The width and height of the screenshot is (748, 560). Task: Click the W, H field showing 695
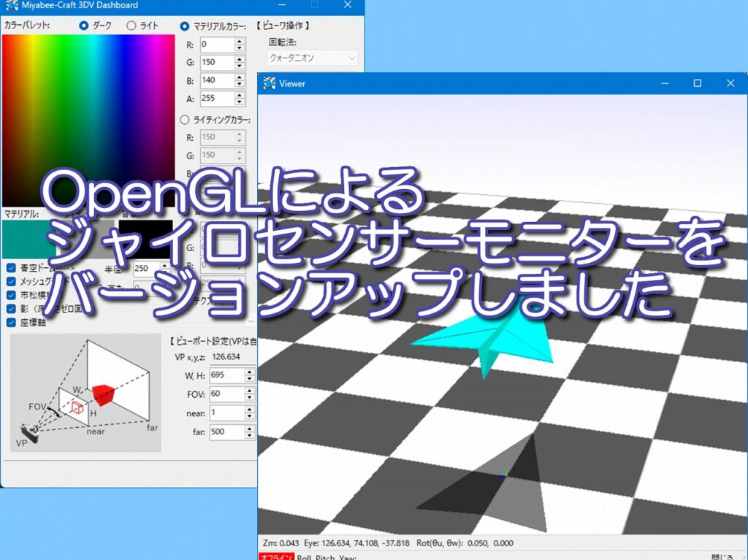(227, 375)
